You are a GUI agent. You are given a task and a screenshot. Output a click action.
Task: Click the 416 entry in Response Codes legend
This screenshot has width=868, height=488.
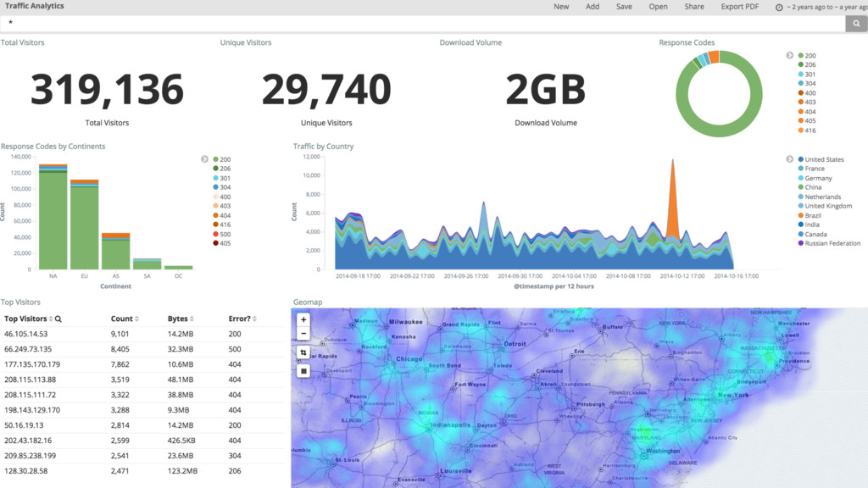point(807,130)
